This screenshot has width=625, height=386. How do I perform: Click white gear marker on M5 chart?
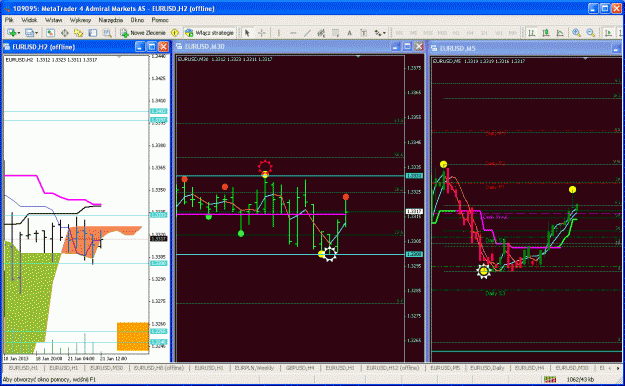coord(483,271)
